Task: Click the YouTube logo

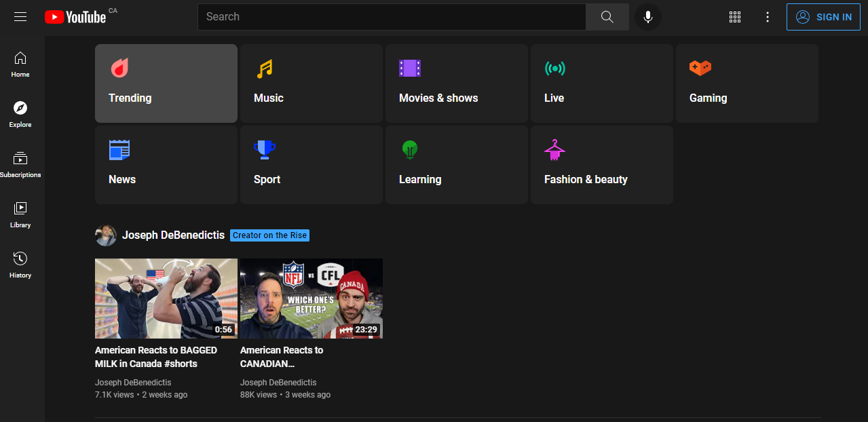Action: (75, 17)
